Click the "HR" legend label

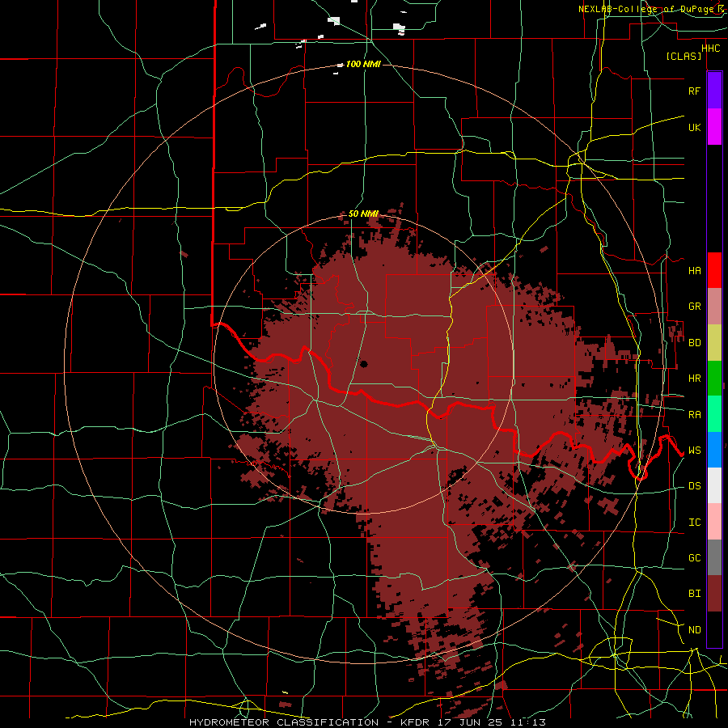[x=694, y=379]
